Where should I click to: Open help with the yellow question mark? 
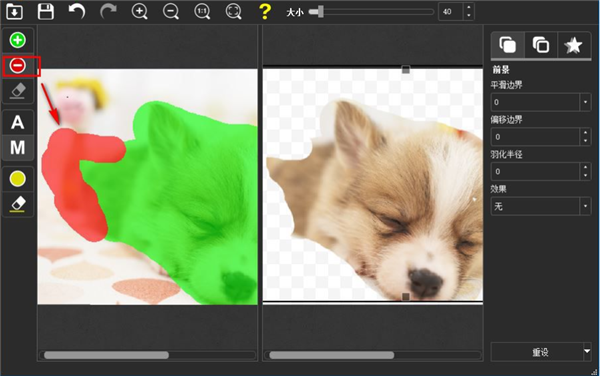pos(265,11)
